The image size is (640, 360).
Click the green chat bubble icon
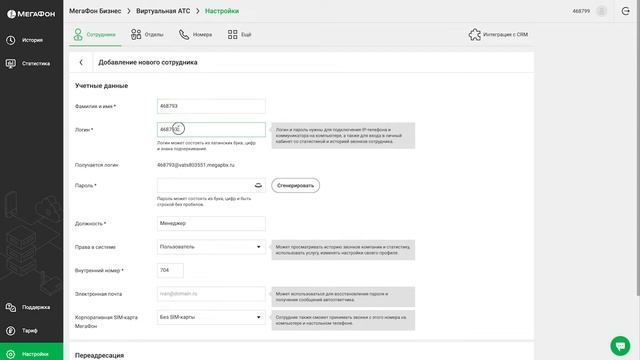620,346
